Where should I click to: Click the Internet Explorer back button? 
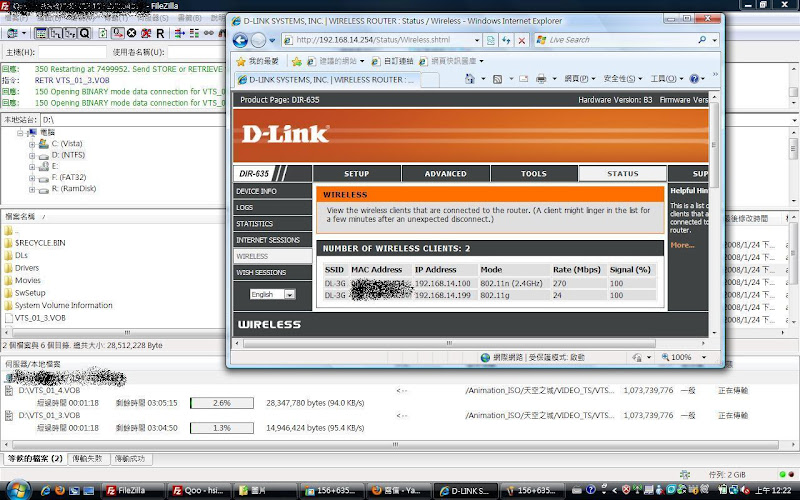point(241,40)
